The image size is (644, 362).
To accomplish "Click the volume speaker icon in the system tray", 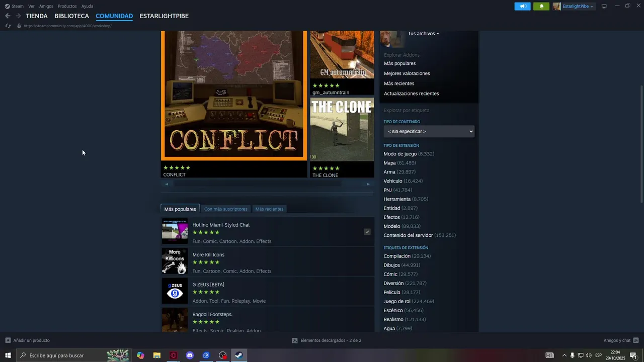I will point(589,355).
